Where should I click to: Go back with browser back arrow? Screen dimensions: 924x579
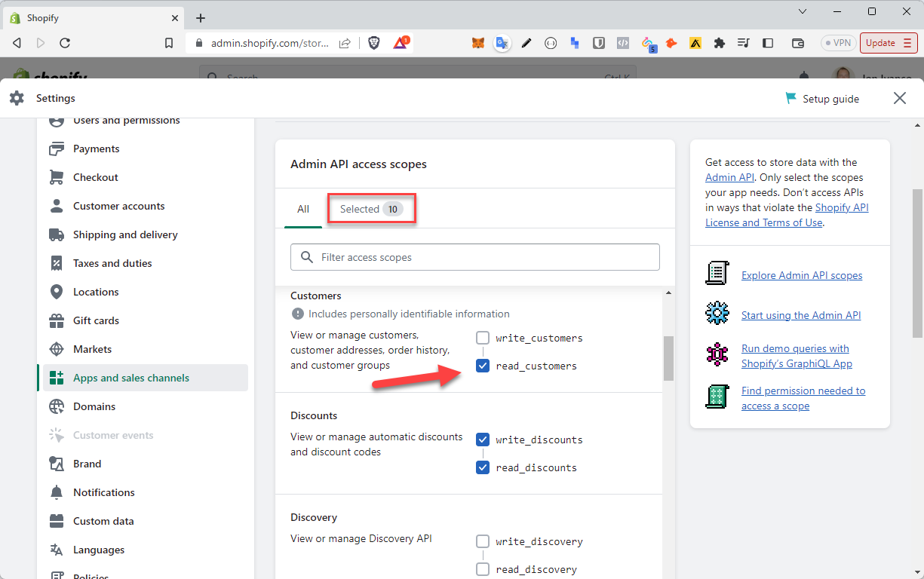click(x=17, y=43)
